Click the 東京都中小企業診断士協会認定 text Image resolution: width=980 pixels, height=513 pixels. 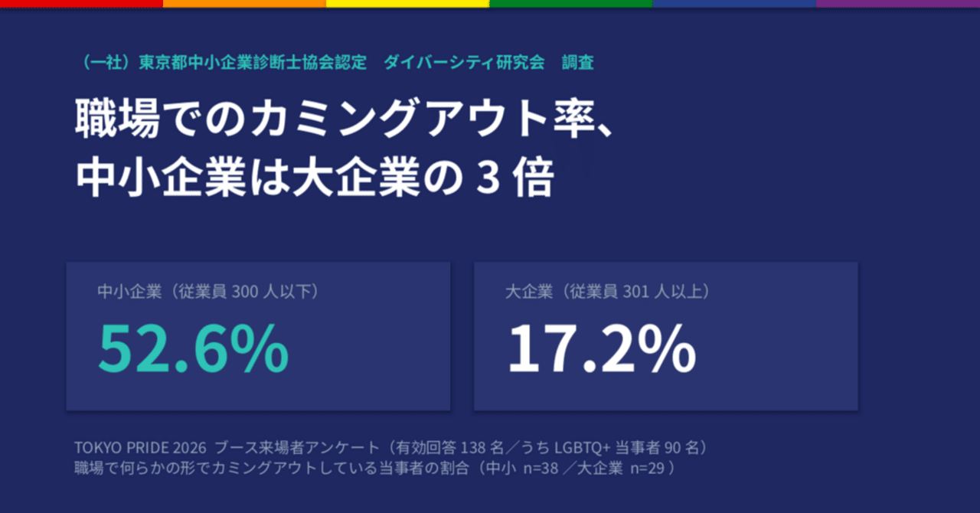point(253,64)
